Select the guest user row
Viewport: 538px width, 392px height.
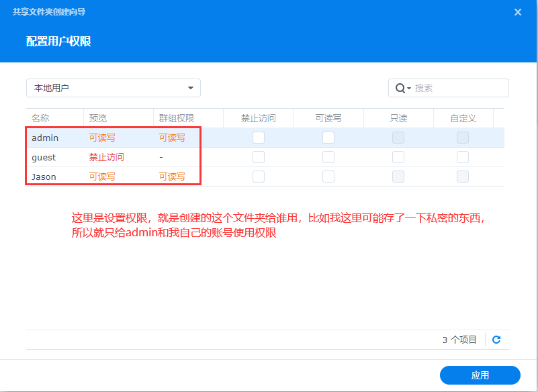44,157
